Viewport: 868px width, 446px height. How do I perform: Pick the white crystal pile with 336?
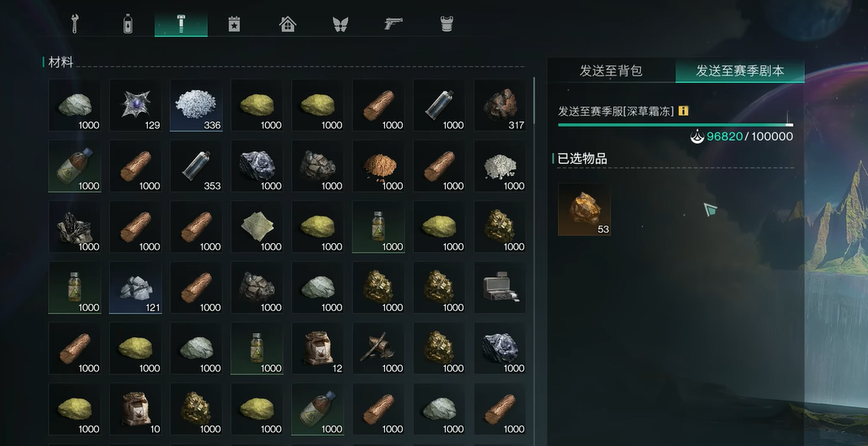click(197, 105)
